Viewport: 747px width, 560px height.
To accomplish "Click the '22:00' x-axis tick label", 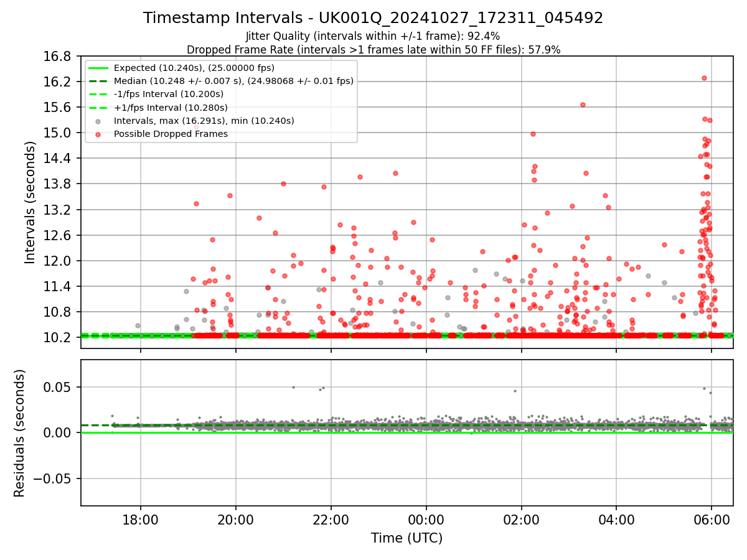I will [x=331, y=520].
